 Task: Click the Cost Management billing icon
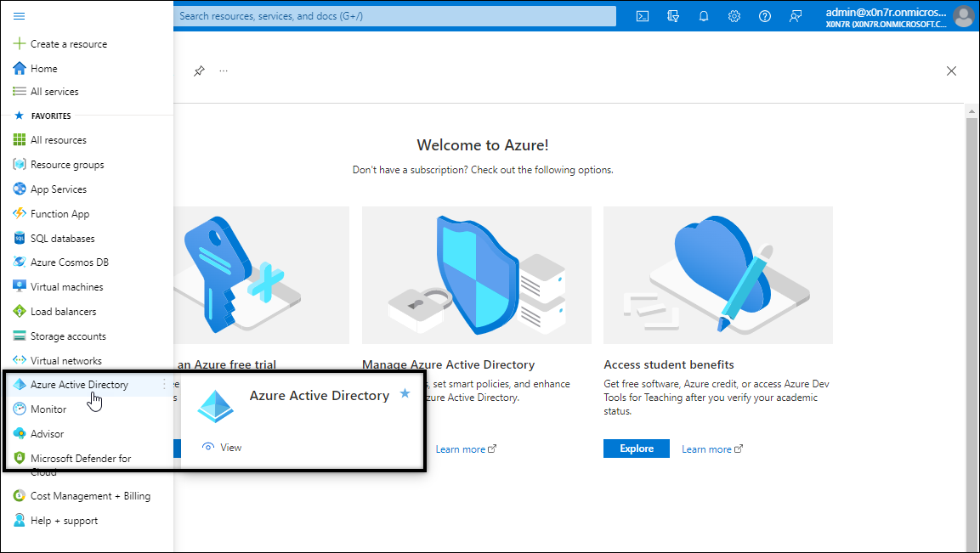click(x=20, y=495)
